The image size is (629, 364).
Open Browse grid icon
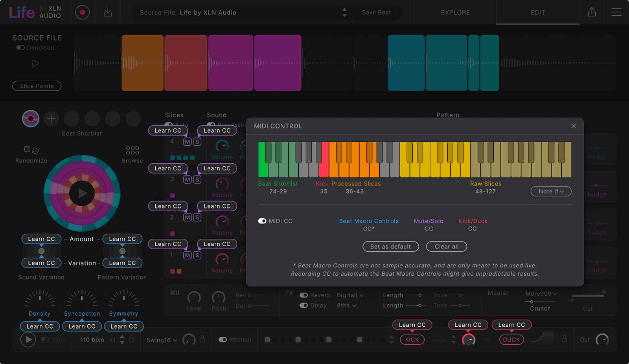click(x=132, y=150)
